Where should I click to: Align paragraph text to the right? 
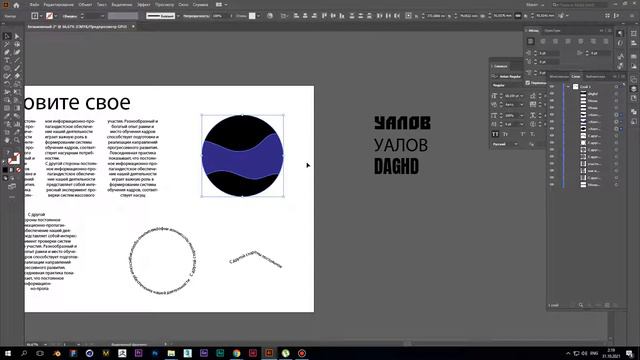click(x=555, y=41)
